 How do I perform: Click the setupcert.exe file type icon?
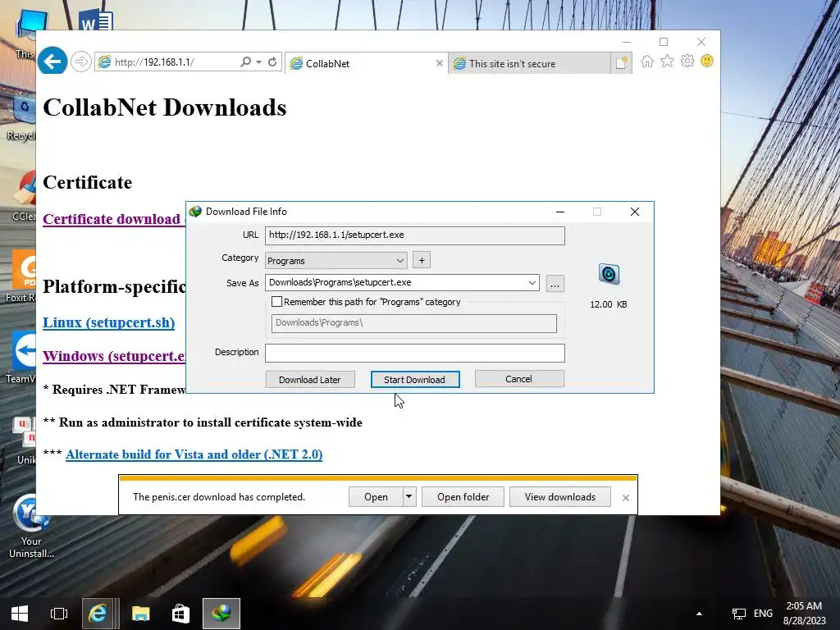point(609,274)
